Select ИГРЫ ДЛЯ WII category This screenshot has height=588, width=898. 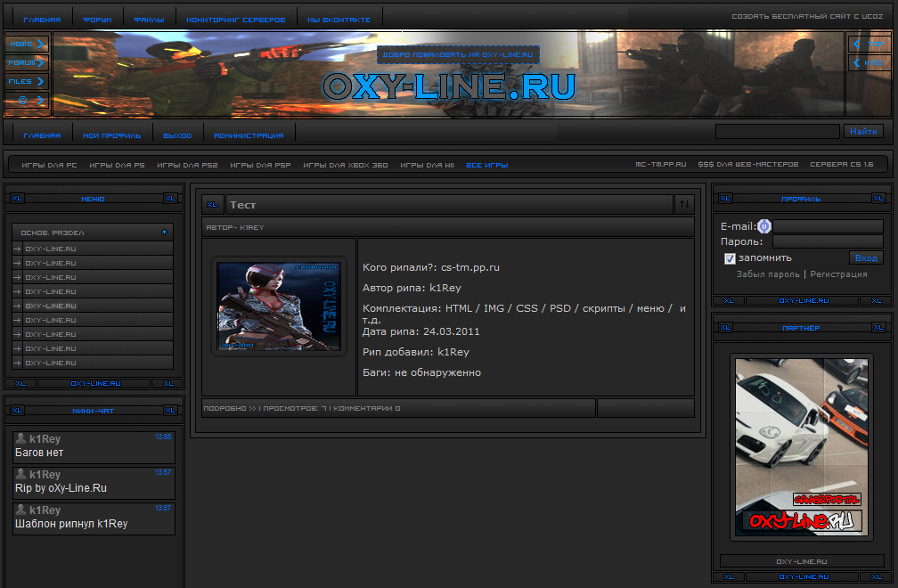pyautogui.click(x=428, y=165)
